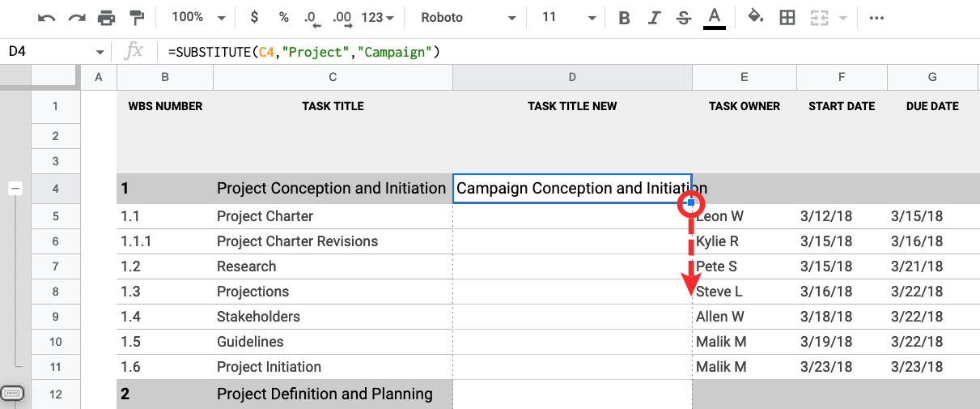Toggle italic formatting
The height and width of the screenshot is (409, 980).
click(x=654, y=17)
